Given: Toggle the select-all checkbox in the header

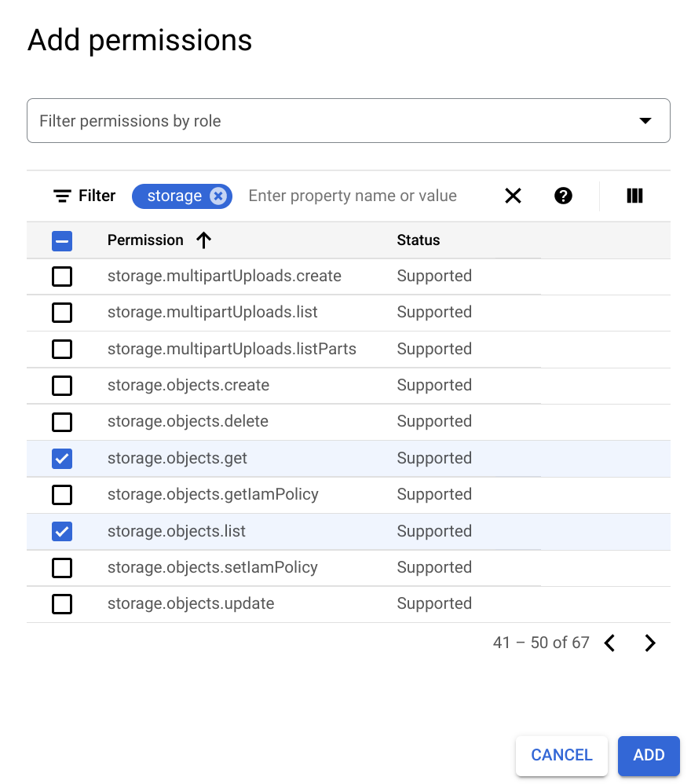Looking at the screenshot, I should pyautogui.click(x=62, y=240).
